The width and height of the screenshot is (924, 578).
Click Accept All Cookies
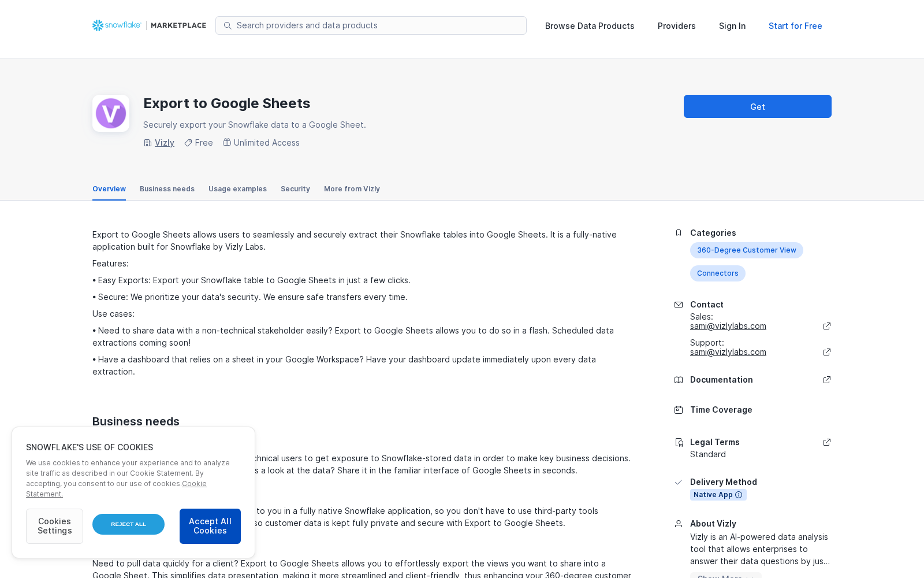coord(210,526)
